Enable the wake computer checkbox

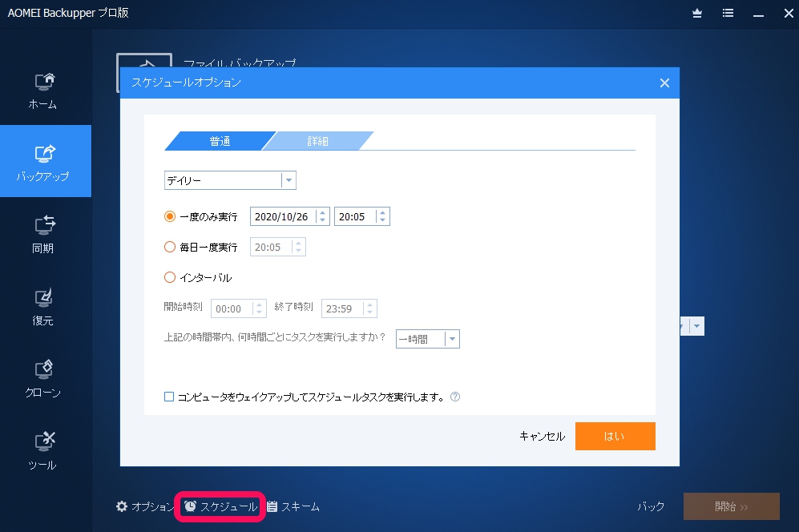[169, 397]
